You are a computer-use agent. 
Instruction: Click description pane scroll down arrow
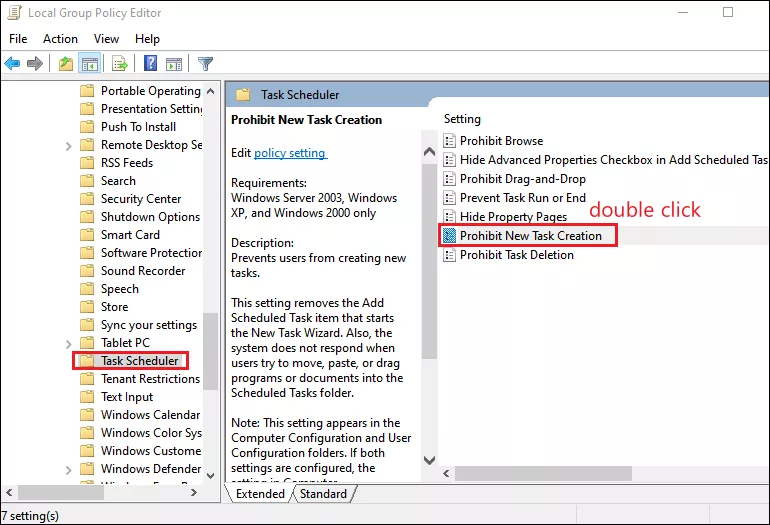pos(429,460)
